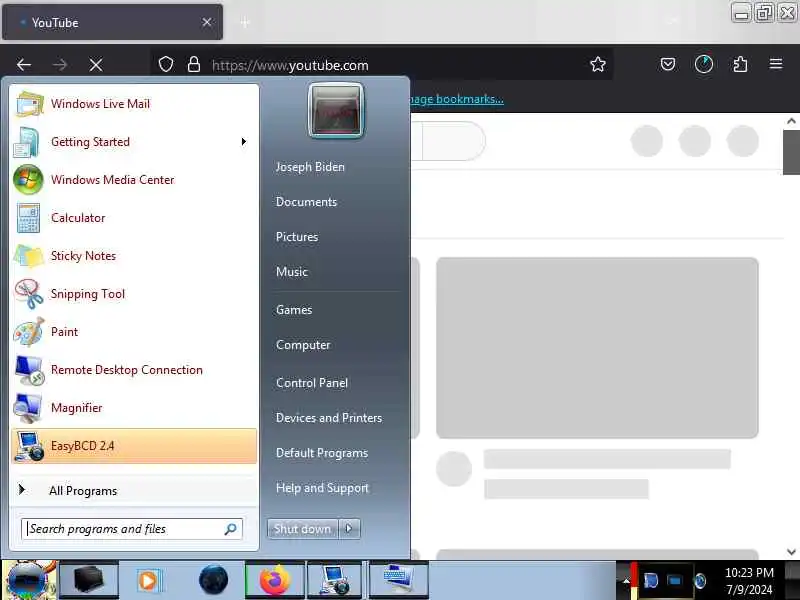The height and width of the screenshot is (600, 800).
Task: Open Music from Start menu
Action: click(291, 272)
